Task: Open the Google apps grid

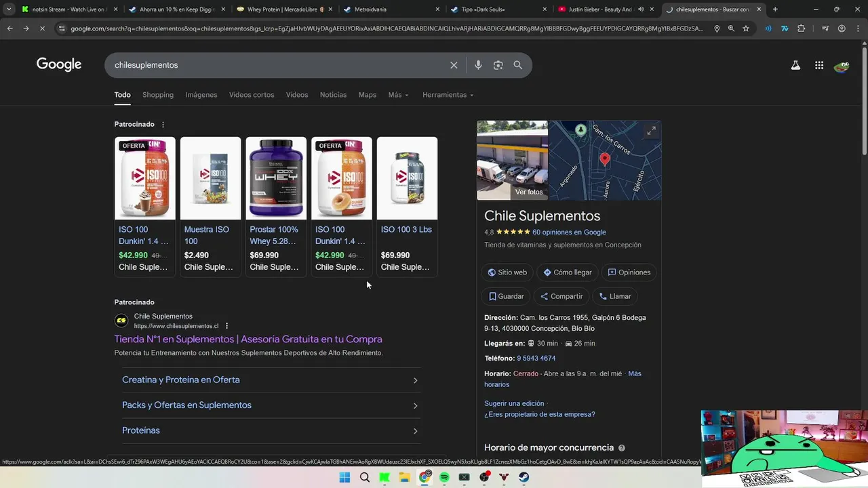Action: coord(819,65)
